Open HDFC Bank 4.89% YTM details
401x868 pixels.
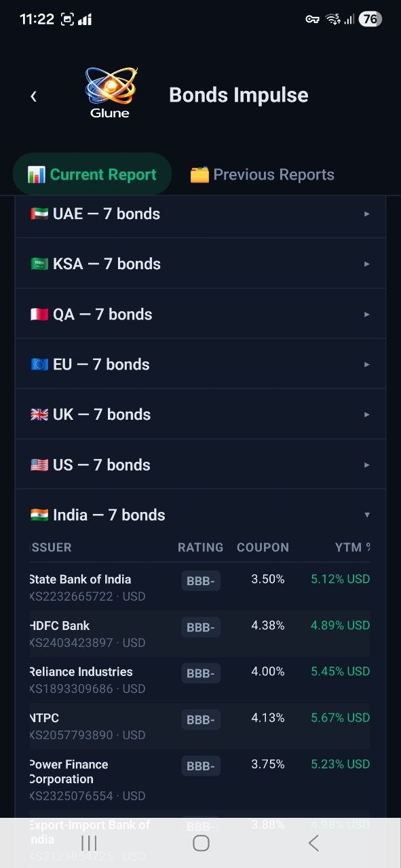pos(339,625)
